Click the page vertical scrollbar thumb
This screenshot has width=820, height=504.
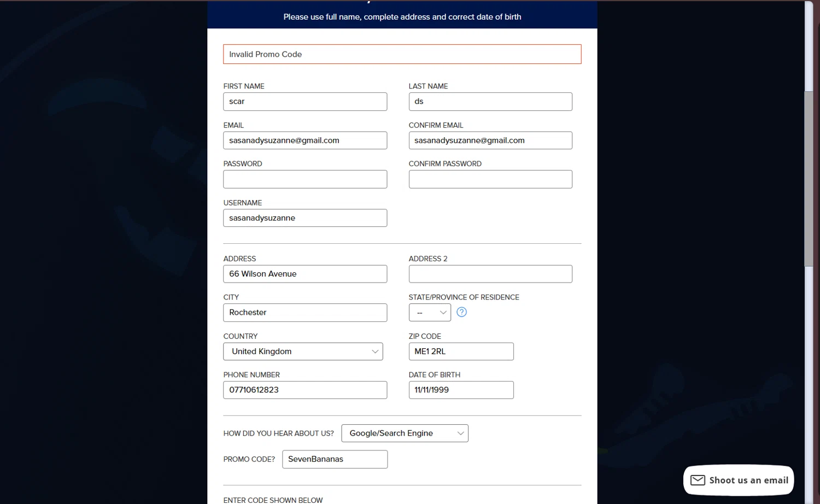[x=809, y=179]
